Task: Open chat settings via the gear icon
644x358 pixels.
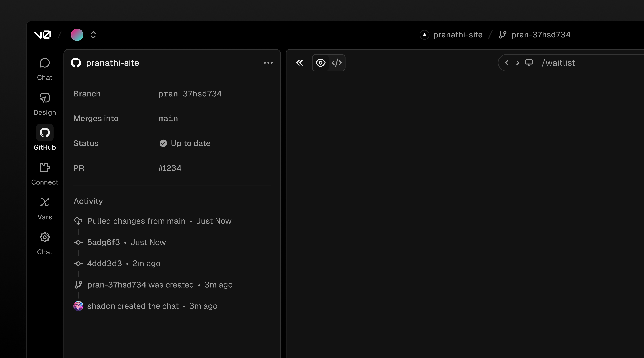Action: pos(44,237)
